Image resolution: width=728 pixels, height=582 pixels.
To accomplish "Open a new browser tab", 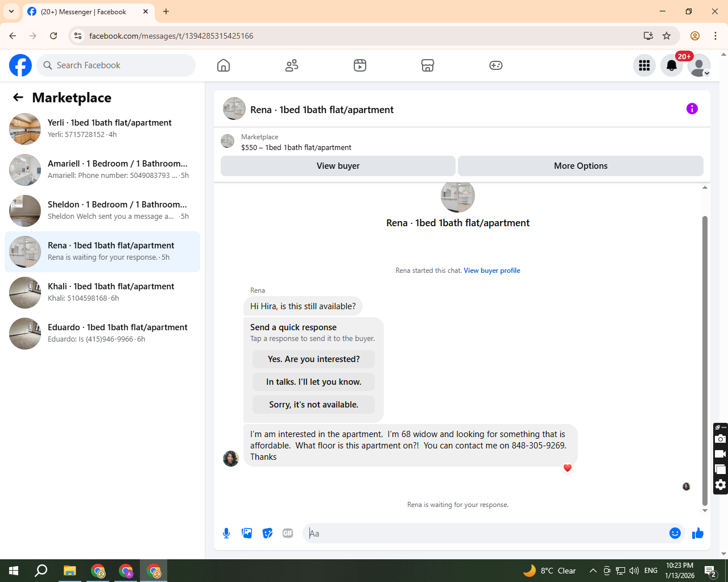I will tap(166, 11).
